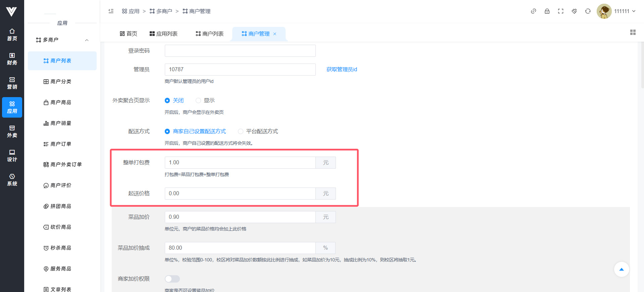Click the 整单打包费 input field
The height and width of the screenshot is (292, 644).
coord(240,163)
